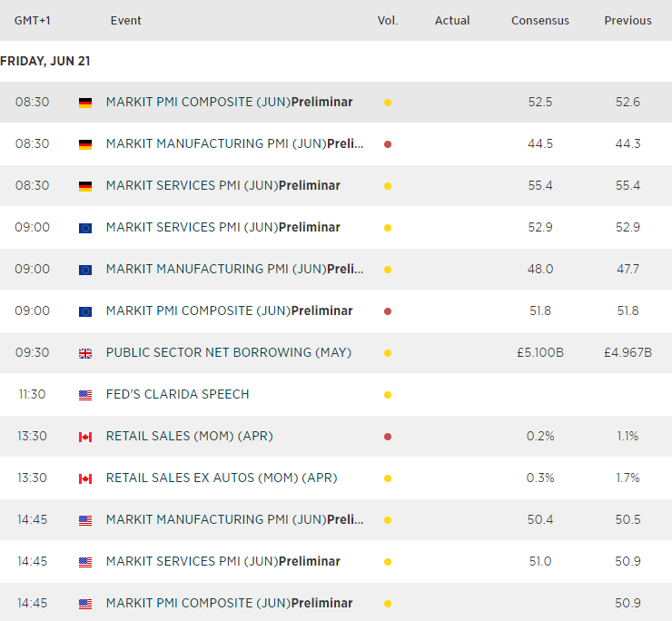Viewport: 672px width, 621px height.
Task: Click the Friday, Jun 21 date heading
Action: pyautogui.click(x=45, y=62)
